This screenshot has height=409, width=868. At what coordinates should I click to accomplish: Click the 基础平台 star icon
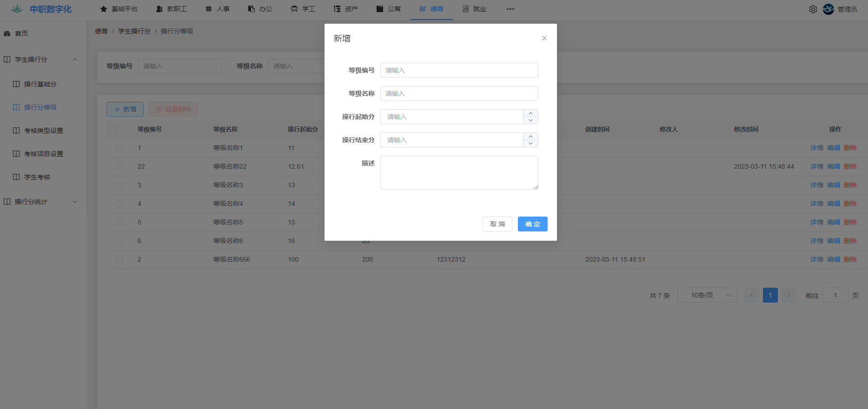[x=104, y=9]
